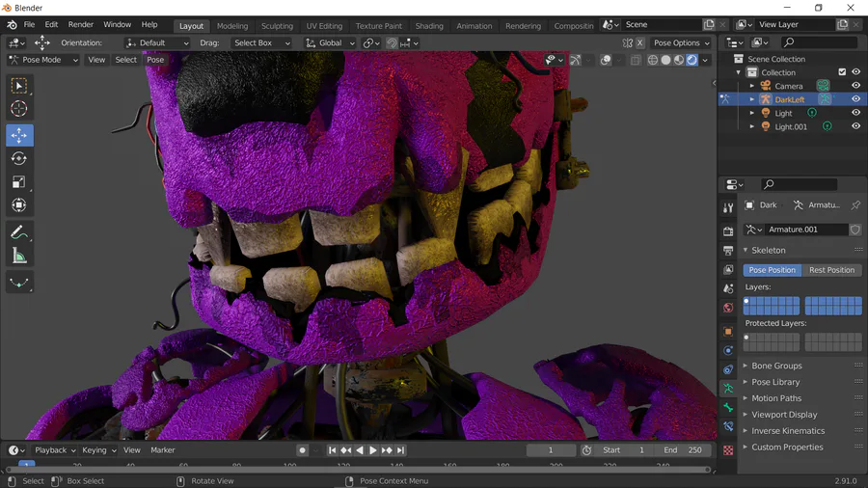
Task: Click the End frame 250 field
Action: pyautogui.click(x=682, y=450)
